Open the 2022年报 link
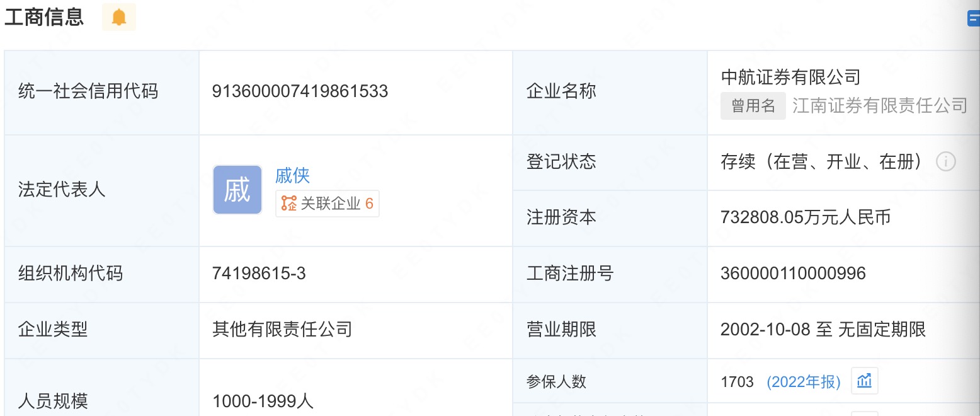This screenshot has width=980, height=416. 804,382
